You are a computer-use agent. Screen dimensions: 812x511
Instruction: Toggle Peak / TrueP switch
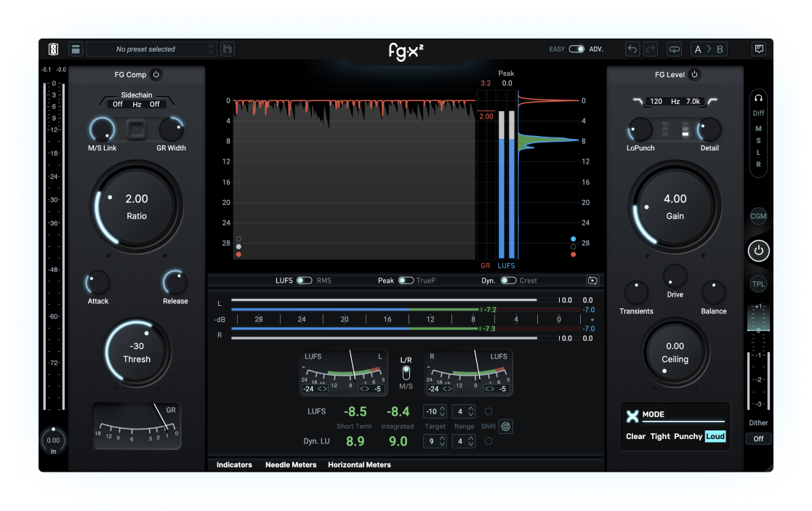click(406, 281)
